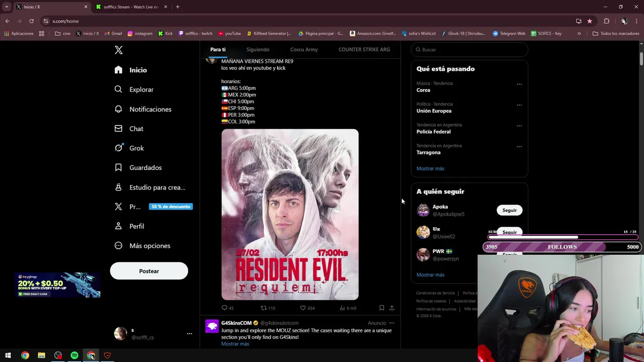Switch to sofffics Stream Kick tab
Viewport: 644px width, 362px height.
pyautogui.click(x=131, y=7)
